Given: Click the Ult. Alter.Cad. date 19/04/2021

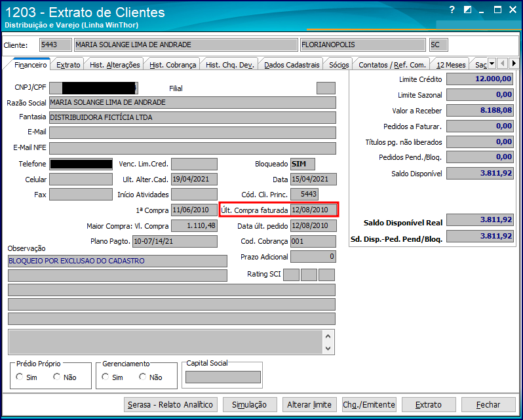Looking at the screenshot, I should point(194,180).
